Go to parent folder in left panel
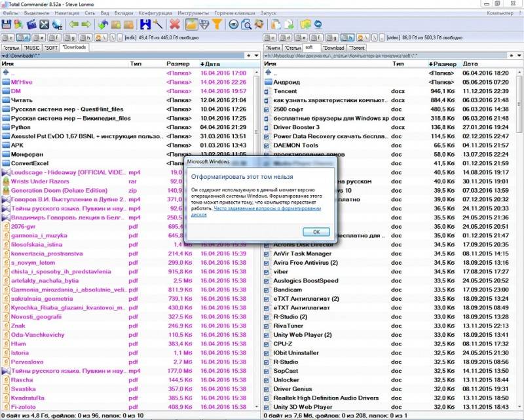The height and width of the screenshot is (420, 524). pyautogui.click(x=127, y=73)
